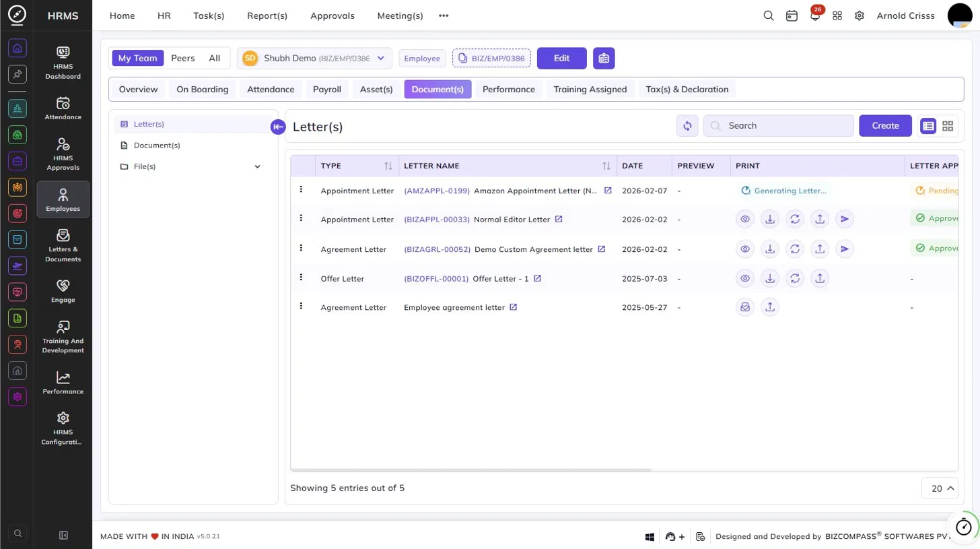Open Amazon Appointment Letter external link icon
Viewport: 980px width, 549px height.
pos(608,191)
